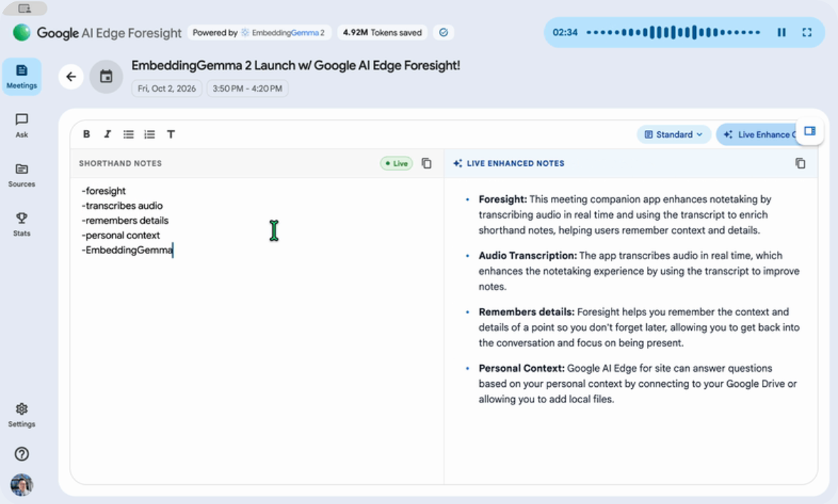Click the '-remembers details' note line
Screen dimensions: 838x504
click(125, 220)
